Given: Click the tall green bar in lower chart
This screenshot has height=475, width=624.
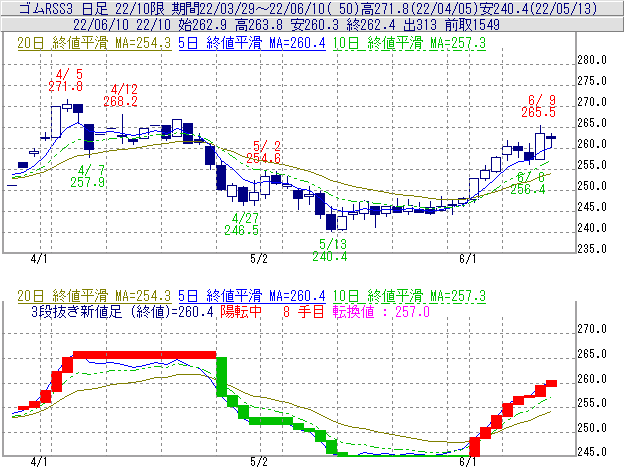Looking at the screenshot, I should [x=222, y=377].
